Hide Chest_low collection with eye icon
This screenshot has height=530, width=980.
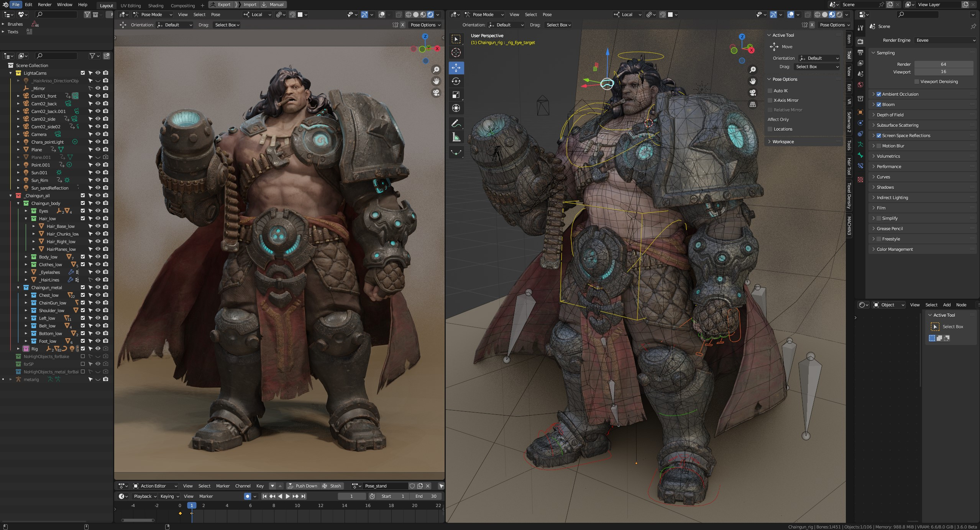pos(98,295)
